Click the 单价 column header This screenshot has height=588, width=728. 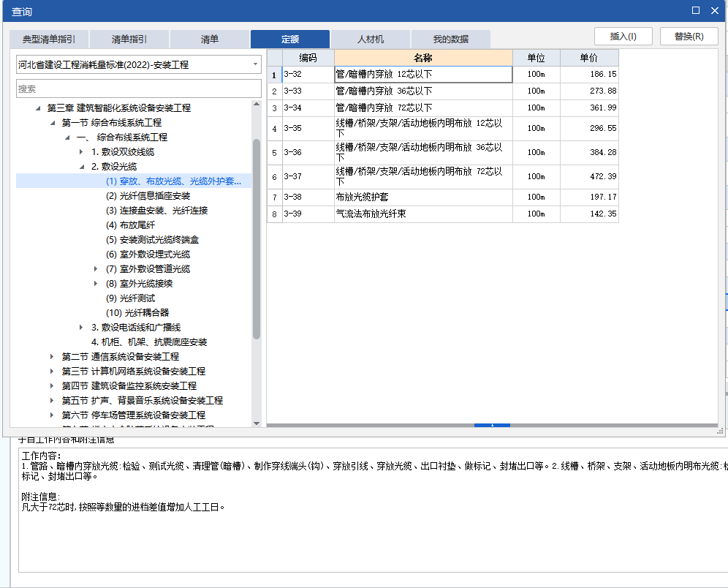[589, 58]
